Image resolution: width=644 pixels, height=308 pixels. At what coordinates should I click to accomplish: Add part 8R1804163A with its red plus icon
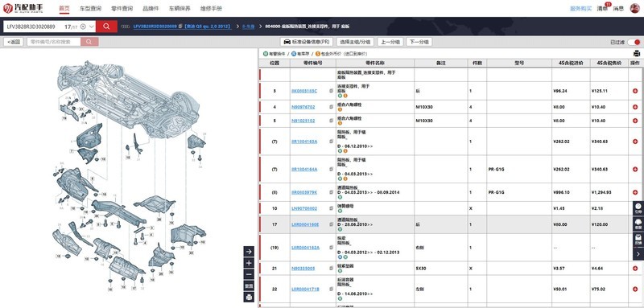coord(635,141)
